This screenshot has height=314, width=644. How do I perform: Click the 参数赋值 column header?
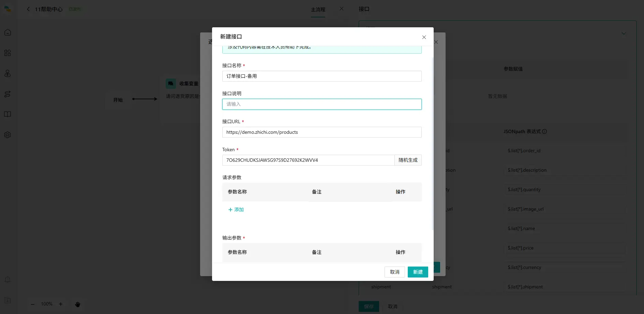[x=513, y=69]
